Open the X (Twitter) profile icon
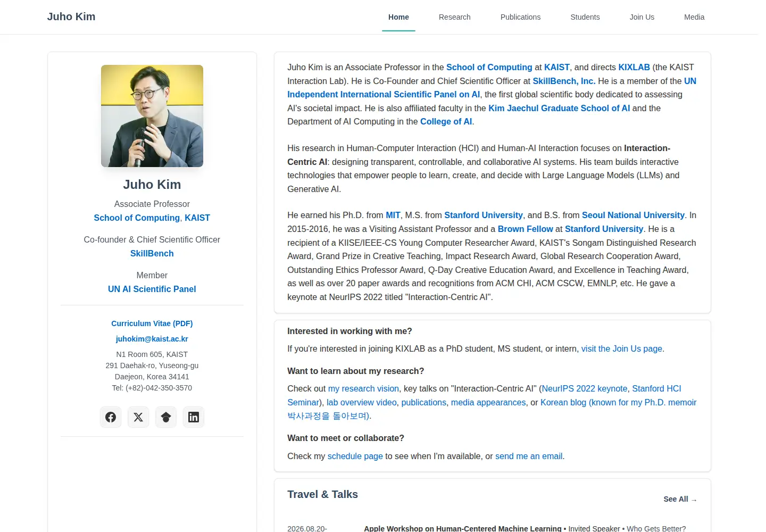 tap(138, 417)
